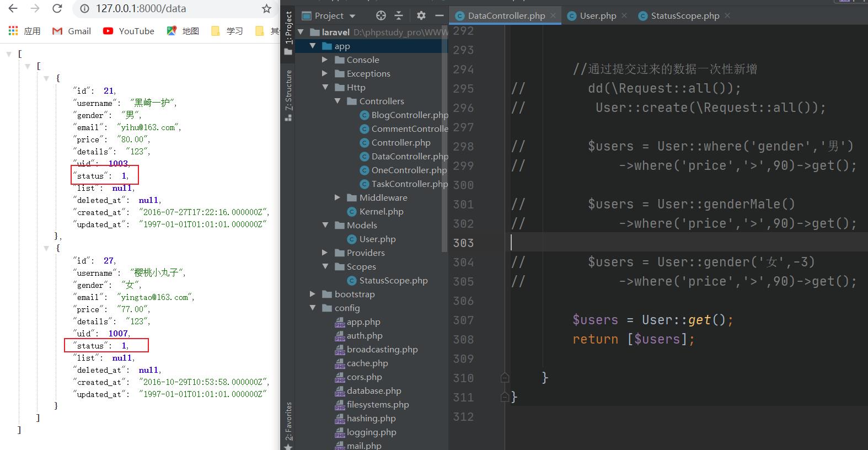Select CommentController file in tree
This screenshot has width=868, height=450.
pyautogui.click(x=404, y=128)
